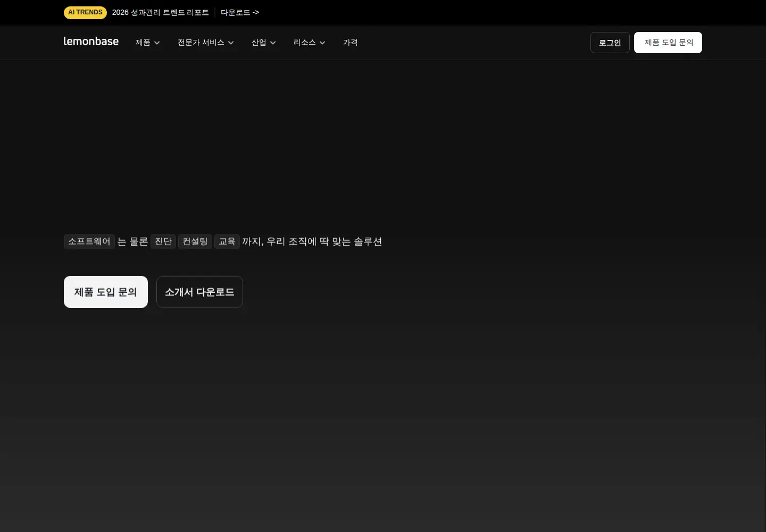The width and height of the screenshot is (766, 532).
Task: Click the 다운로드 -> banner link
Action: 240,12
